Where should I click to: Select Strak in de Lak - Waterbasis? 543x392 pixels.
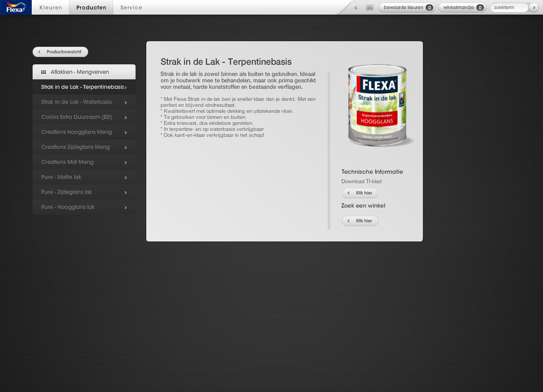(84, 102)
